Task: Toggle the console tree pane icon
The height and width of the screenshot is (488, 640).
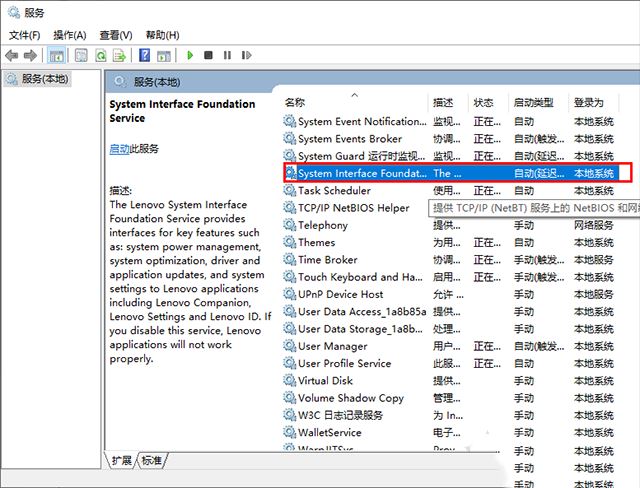Action: (x=56, y=55)
